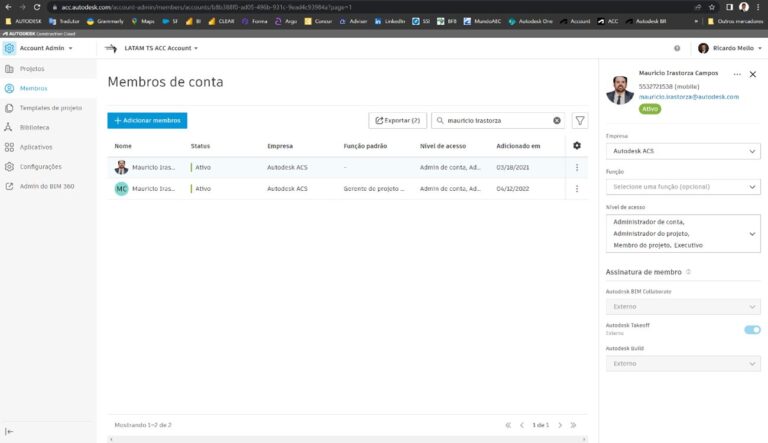This screenshot has height=443, width=768.
Task: Clear the search field text
Action: pos(557,120)
